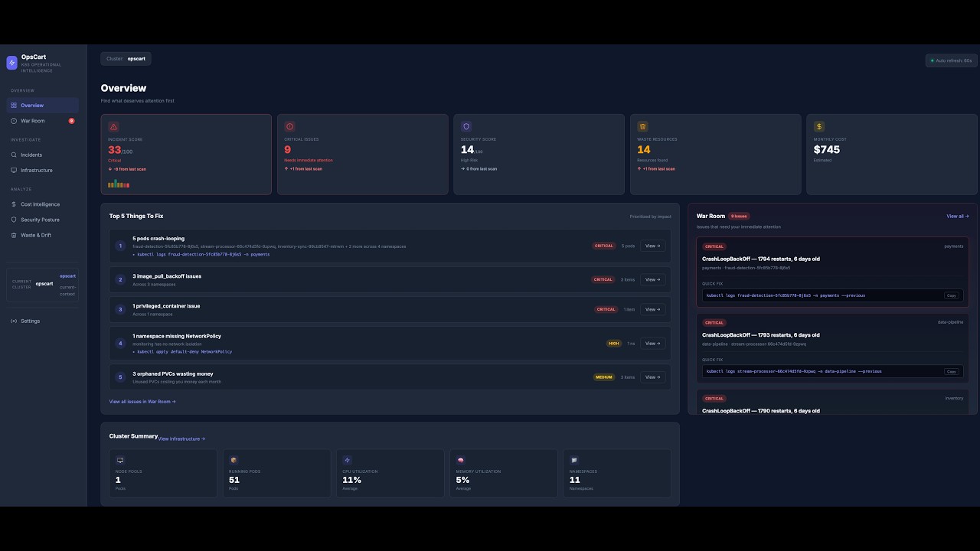Open the Overview page in sidebar
Image resolution: width=980 pixels, height=551 pixels.
pos(43,106)
